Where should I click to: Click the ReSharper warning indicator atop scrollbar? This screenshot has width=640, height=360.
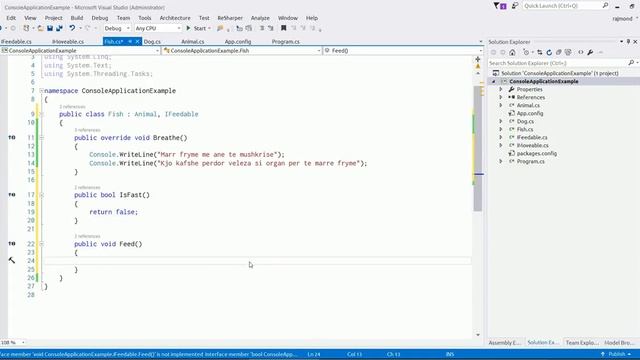pos(478,66)
